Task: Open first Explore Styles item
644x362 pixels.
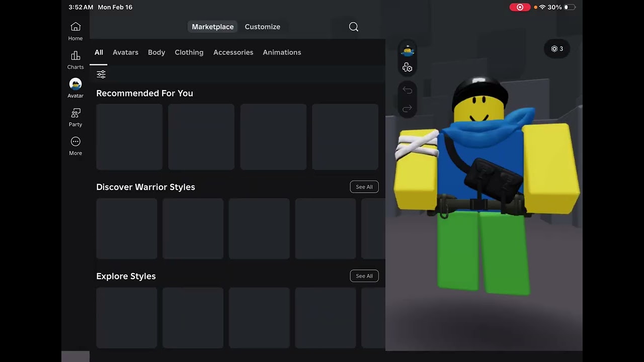Action: [127, 318]
